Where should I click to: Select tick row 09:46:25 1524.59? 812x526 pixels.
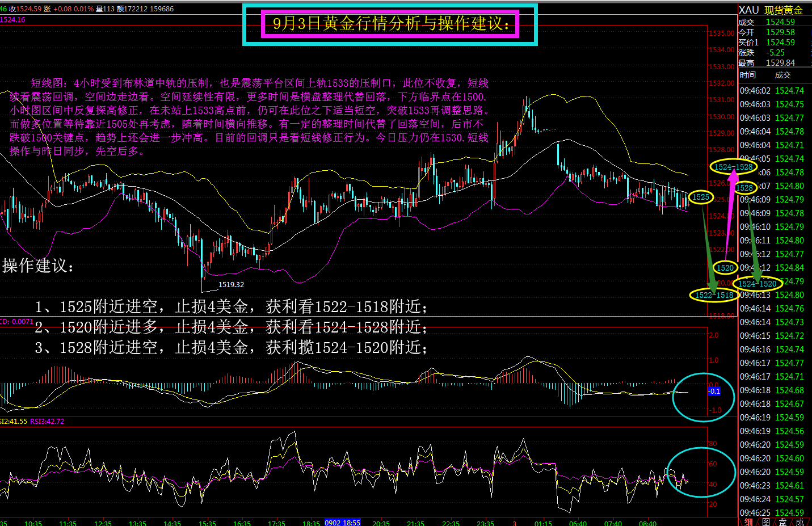tap(772, 513)
